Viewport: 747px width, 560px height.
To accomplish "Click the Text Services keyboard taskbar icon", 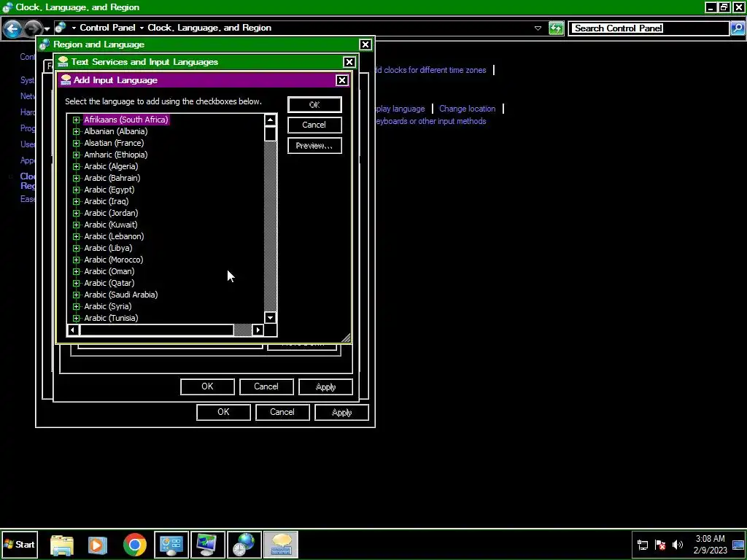I will pos(281,545).
